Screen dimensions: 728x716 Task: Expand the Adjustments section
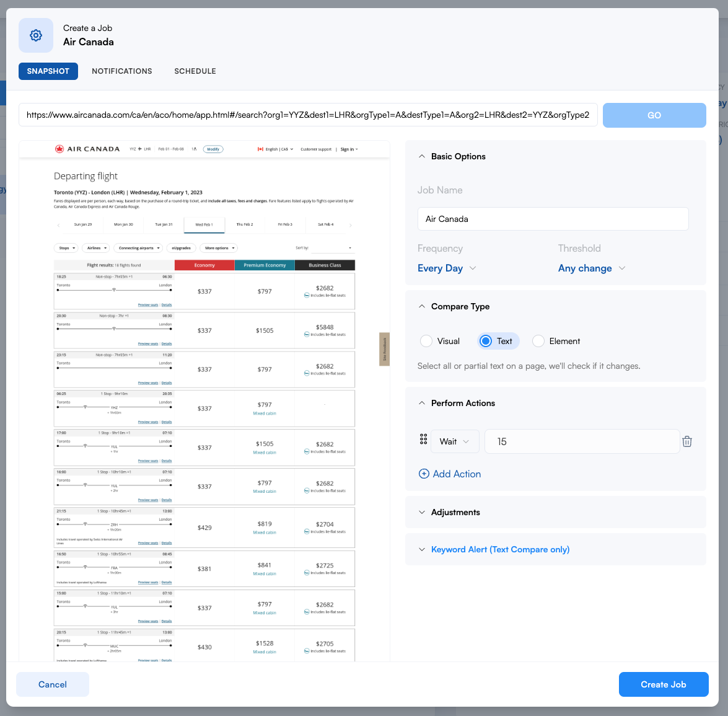coord(421,512)
